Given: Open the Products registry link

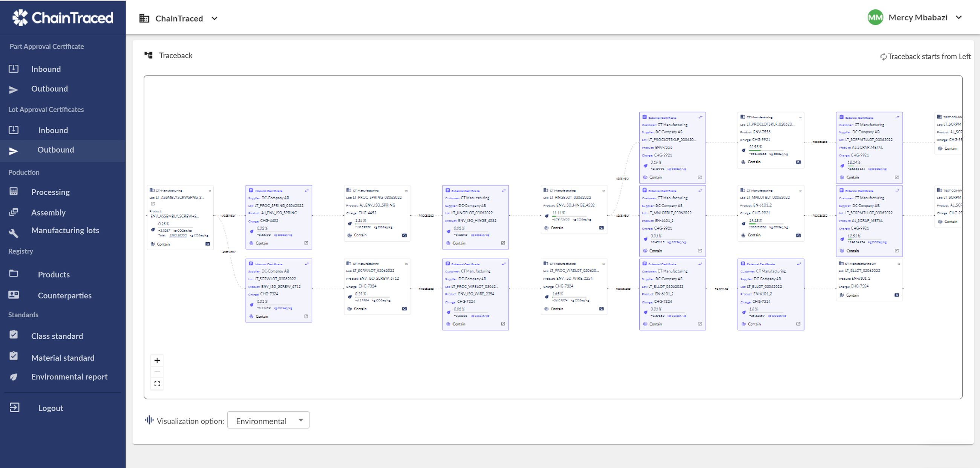Looking at the screenshot, I should [x=54, y=274].
